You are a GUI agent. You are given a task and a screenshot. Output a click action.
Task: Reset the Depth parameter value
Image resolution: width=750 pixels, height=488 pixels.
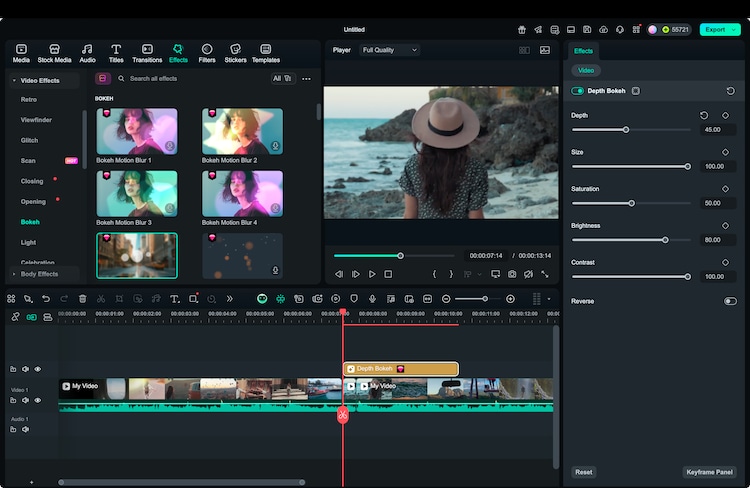click(704, 115)
